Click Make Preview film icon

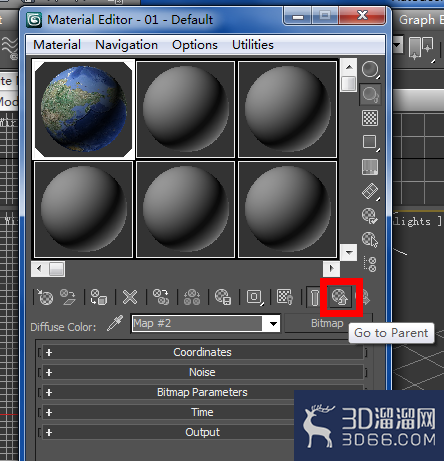pos(370,191)
